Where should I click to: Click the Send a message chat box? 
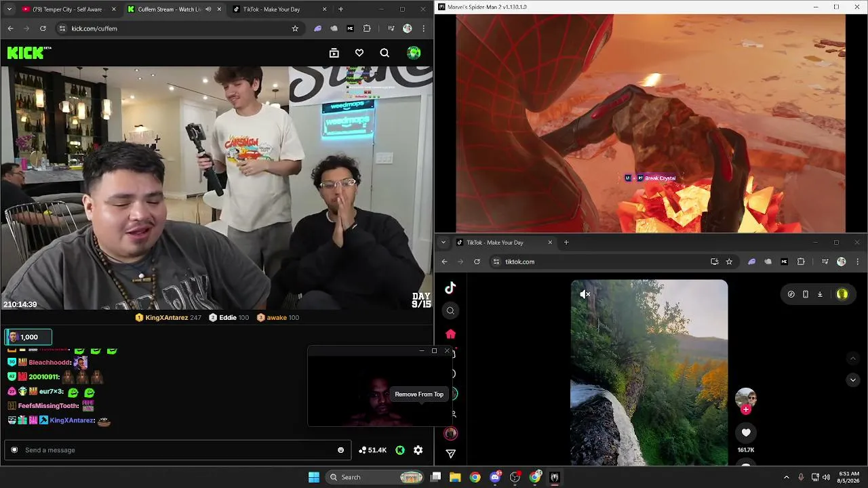click(x=177, y=450)
